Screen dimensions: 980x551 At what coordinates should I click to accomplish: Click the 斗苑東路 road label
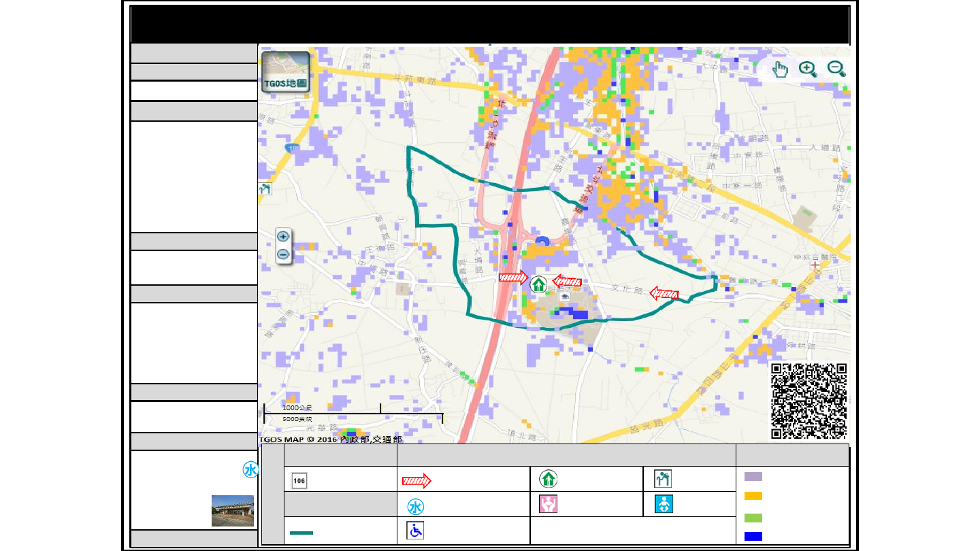point(415,80)
